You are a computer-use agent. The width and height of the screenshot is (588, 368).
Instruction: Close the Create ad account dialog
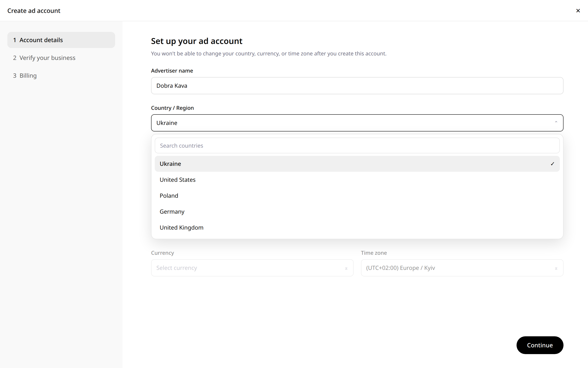coord(578,11)
